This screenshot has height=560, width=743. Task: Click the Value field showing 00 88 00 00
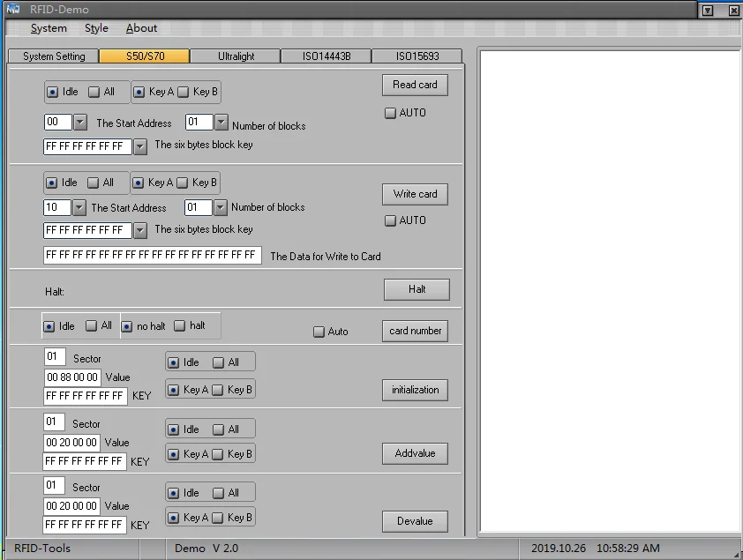[72, 377]
